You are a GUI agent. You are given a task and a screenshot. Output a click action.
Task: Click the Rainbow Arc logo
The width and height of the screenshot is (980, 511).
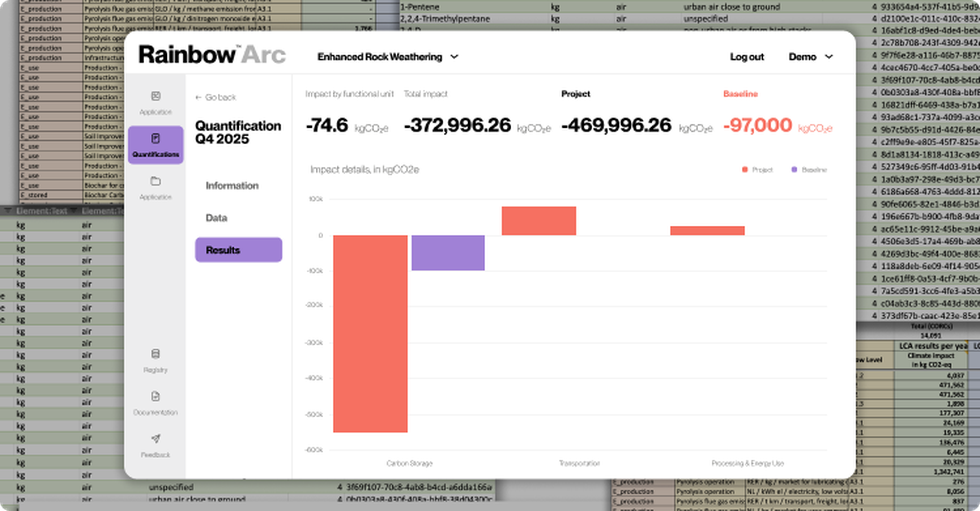coord(212,55)
